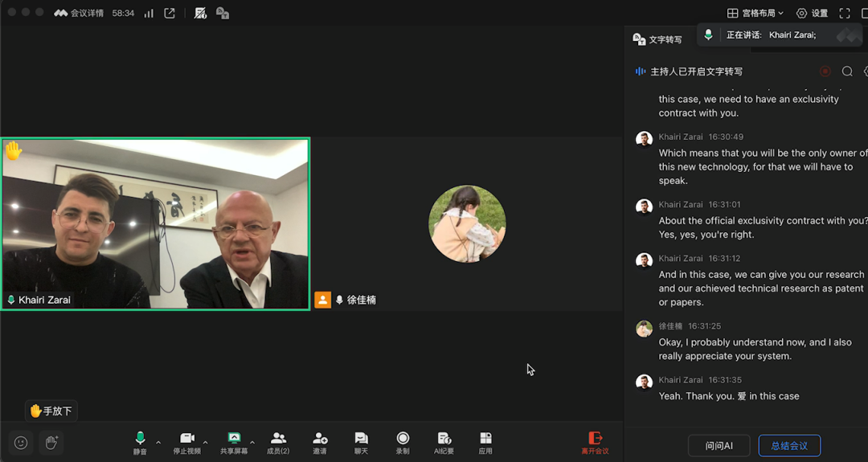Open the 应用 apps panel
Viewport: 868px width, 462px height.
pyautogui.click(x=485, y=441)
